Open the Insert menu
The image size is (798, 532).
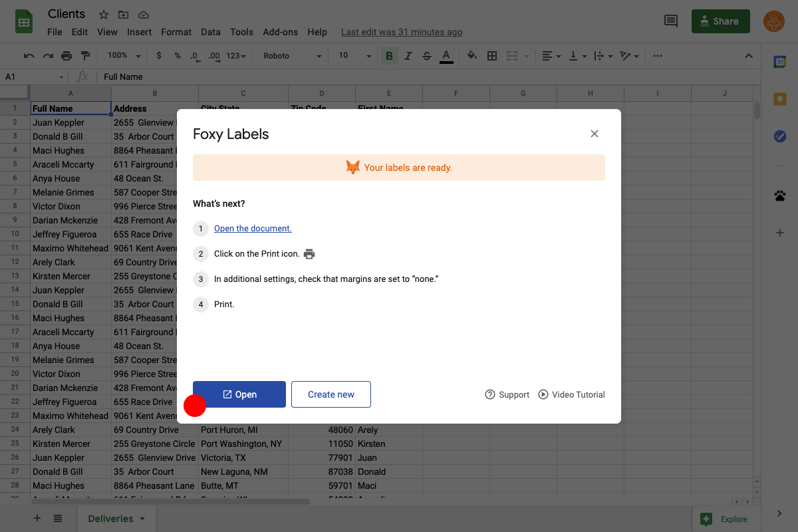(140, 32)
